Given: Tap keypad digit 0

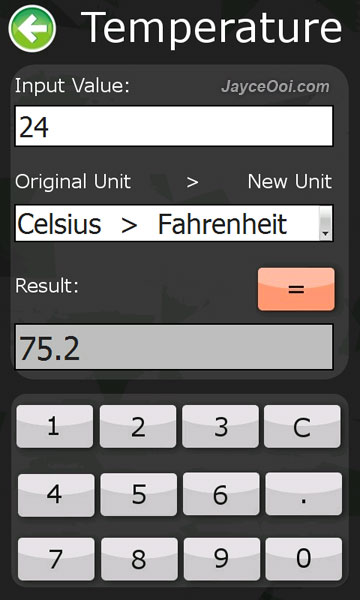Looking at the screenshot, I should (304, 559).
